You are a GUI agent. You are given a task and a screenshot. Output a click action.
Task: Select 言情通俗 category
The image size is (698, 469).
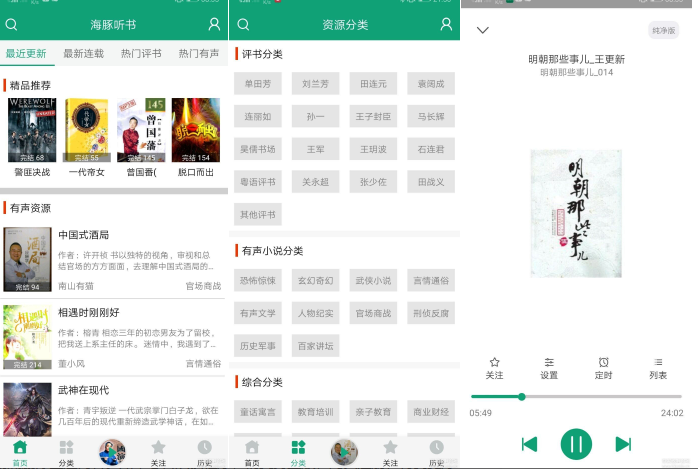pos(431,280)
